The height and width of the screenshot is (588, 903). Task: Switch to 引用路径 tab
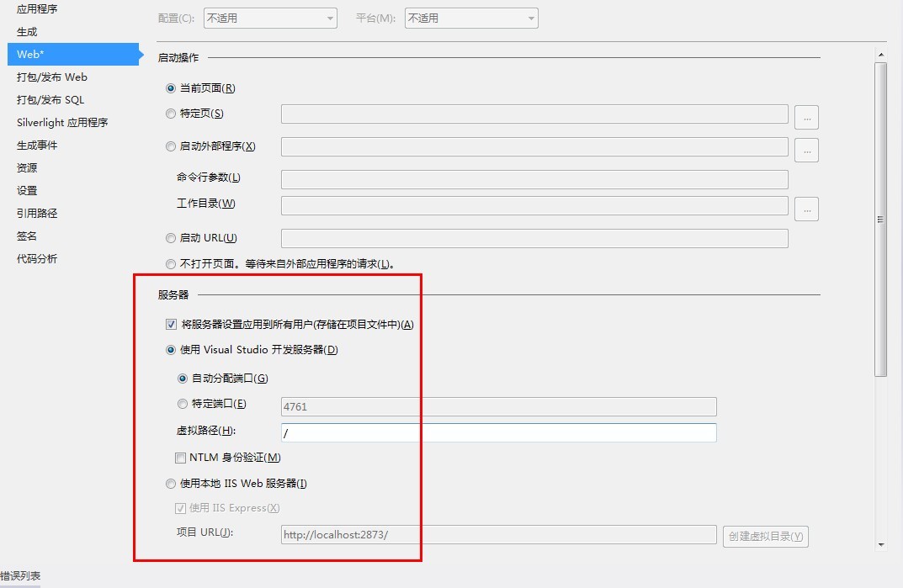(37, 213)
